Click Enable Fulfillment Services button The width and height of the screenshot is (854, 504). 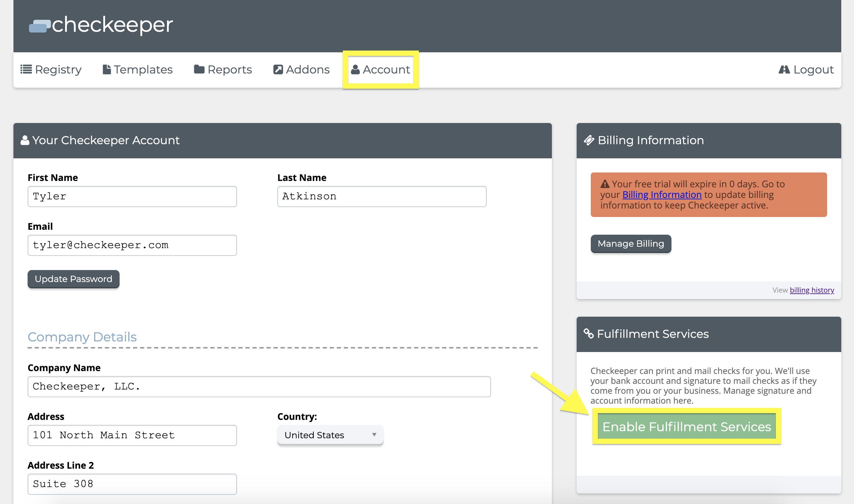coord(687,427)
